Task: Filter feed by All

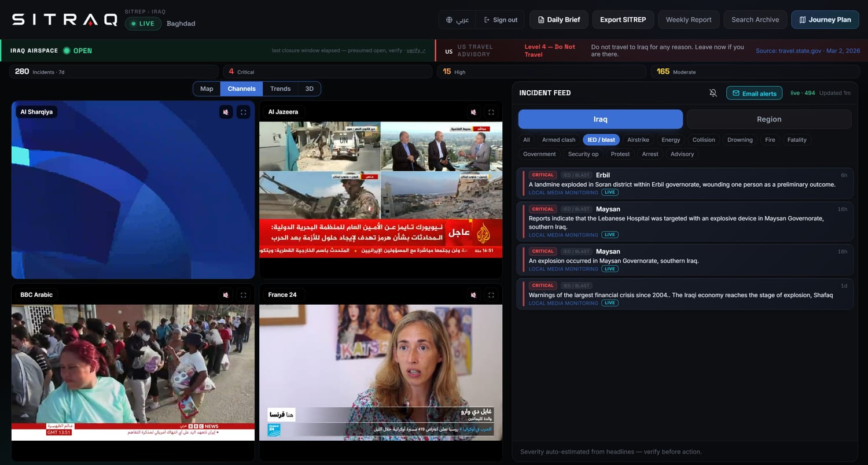Action: pos(527,140)
